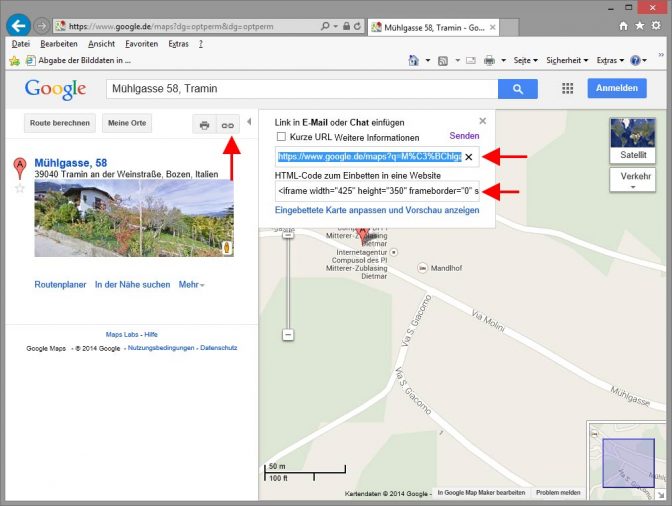
Task: Click the blue Google search button
Action: (x=518, y=89)
